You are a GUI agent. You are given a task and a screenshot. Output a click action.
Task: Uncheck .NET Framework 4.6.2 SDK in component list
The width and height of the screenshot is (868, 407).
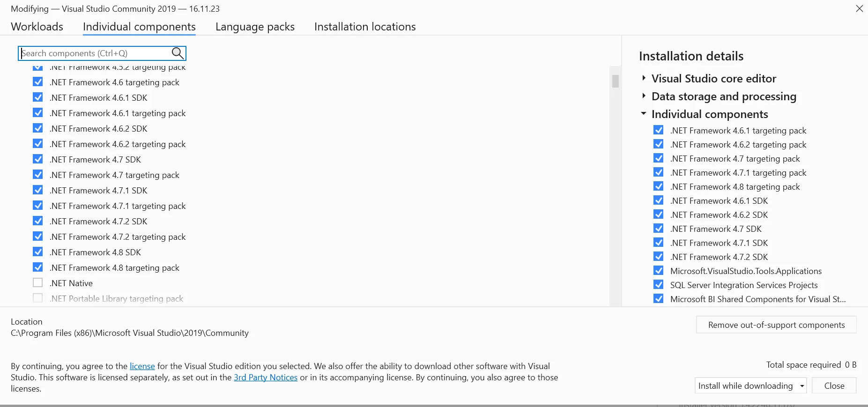(x=38, y=128)
